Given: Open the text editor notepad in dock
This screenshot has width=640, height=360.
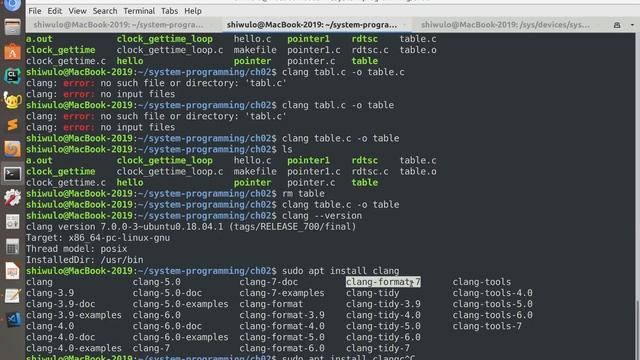Looking at the screenshot, I should tap(12, 296).
